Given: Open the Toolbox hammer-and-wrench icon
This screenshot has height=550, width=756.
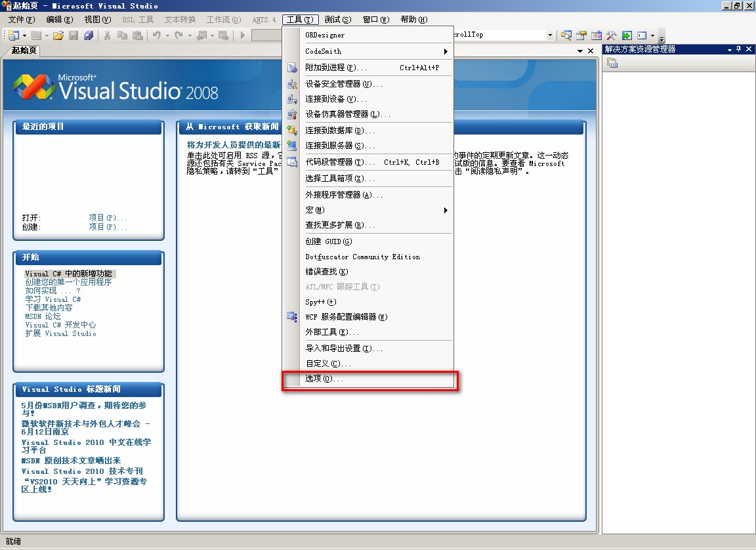Looking at the screenshot, I should coord(612,35).
